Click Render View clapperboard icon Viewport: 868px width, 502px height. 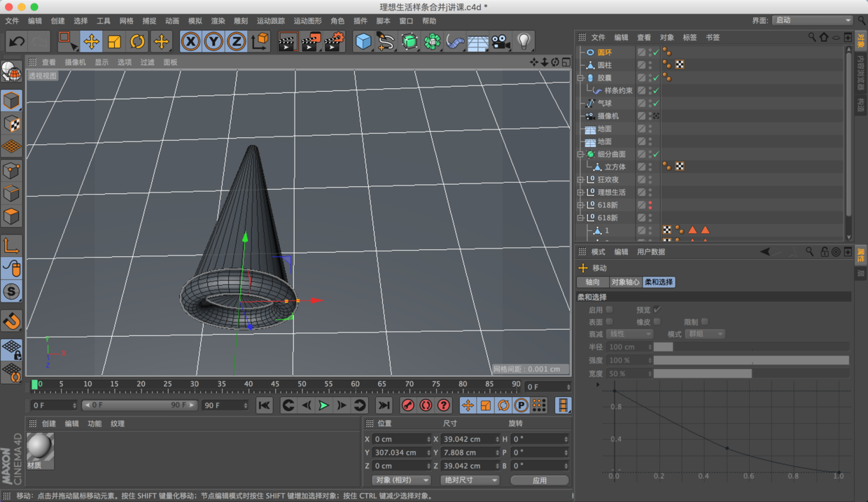287,42
